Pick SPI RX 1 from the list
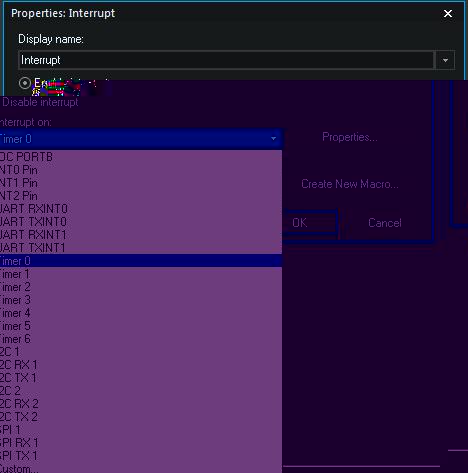This screenshot has width=468, height=473. pyautogui.click(x=141, y=443)
